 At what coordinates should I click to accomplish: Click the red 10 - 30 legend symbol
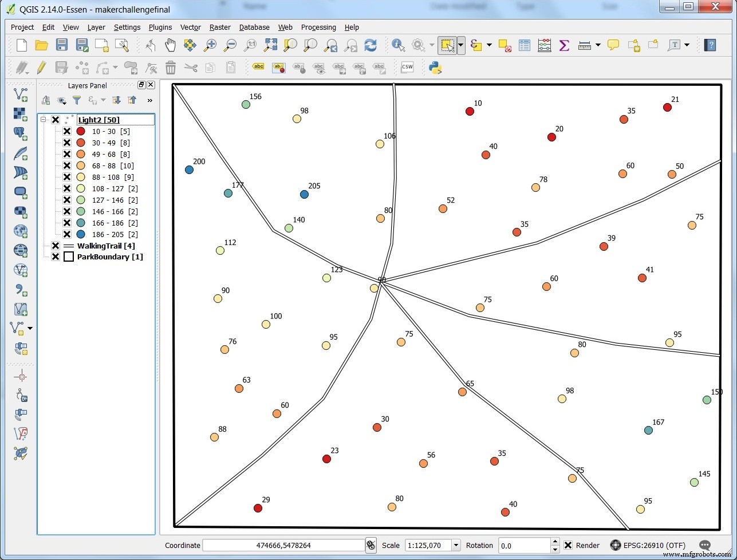click(x=81, y=131)
